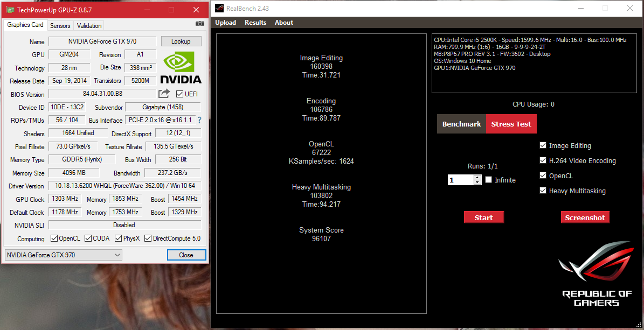Image resolution: width=644 pixels, height=330 pixels.
Task: Click the system info text box
Action: tap(534, 63)
